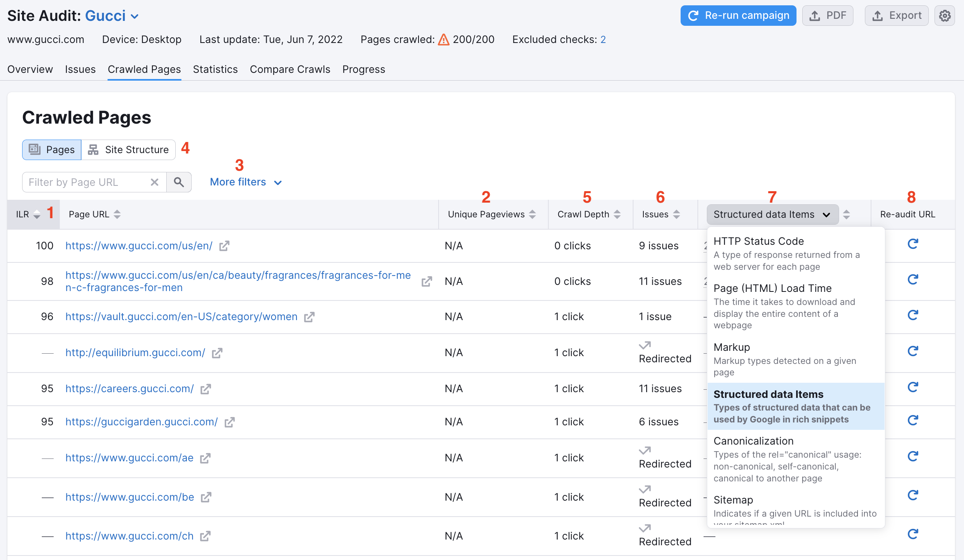
Task: Go to the Issues tab
Action: [x=80, y=69]
